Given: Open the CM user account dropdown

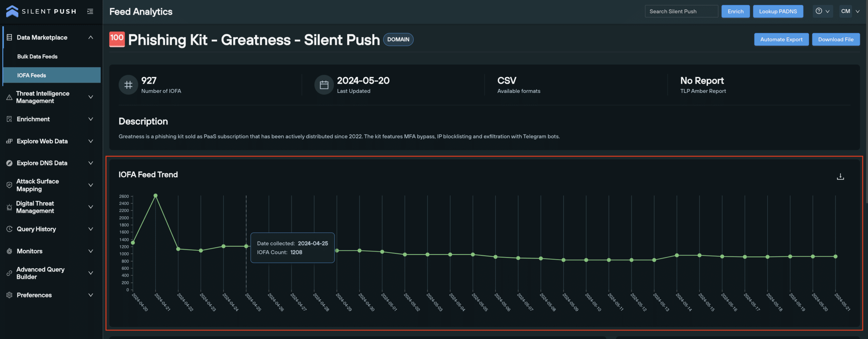Looking at the screenshot, I should tap(850, 11).
